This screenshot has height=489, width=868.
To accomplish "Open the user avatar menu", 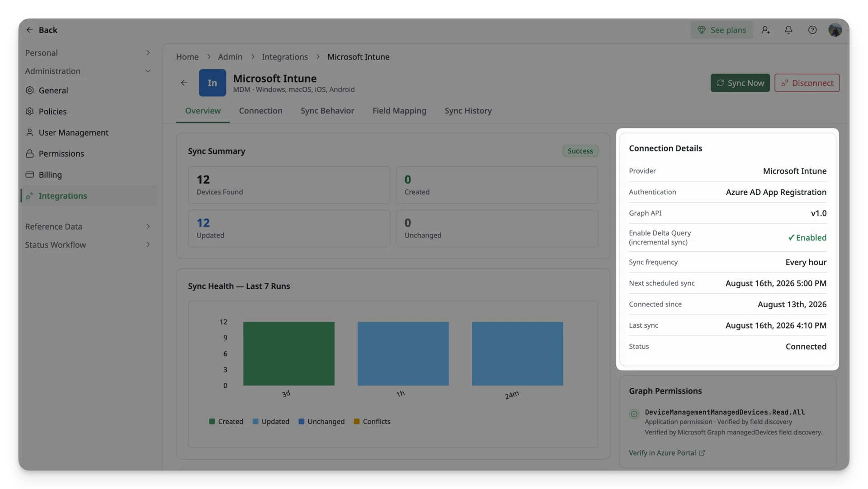I will [835, 30].
